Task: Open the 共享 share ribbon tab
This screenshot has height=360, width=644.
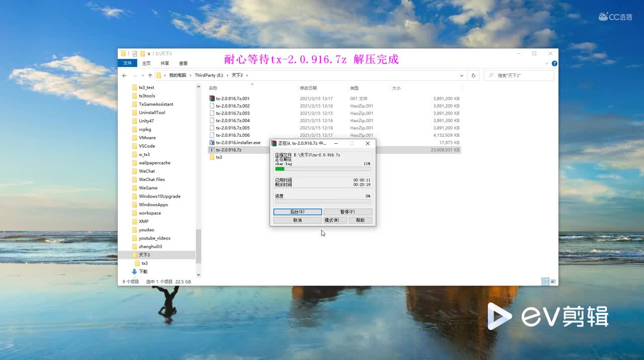Action: click(x=165, y=63)
